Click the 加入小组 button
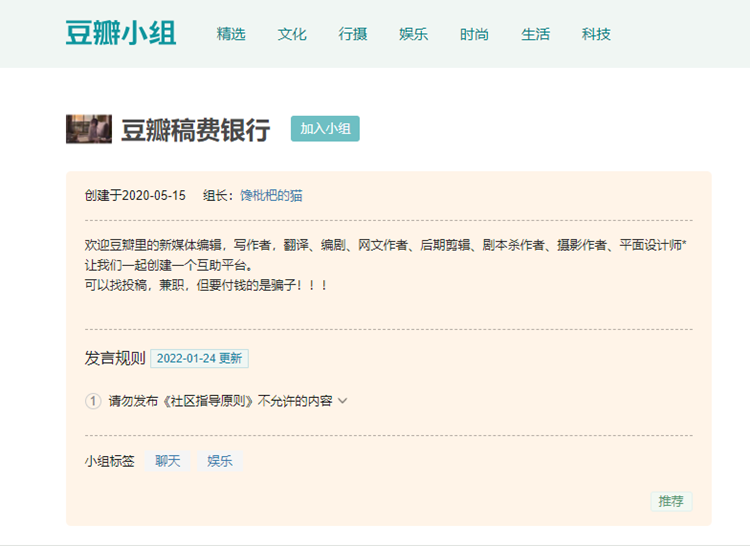This screenshot has width=750, height=546. 325,129
